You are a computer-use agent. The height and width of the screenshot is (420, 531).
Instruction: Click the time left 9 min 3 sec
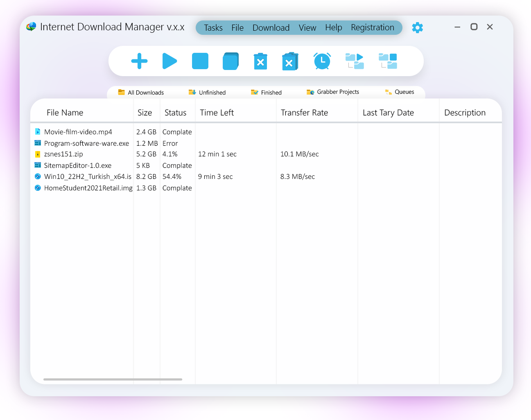215,176
